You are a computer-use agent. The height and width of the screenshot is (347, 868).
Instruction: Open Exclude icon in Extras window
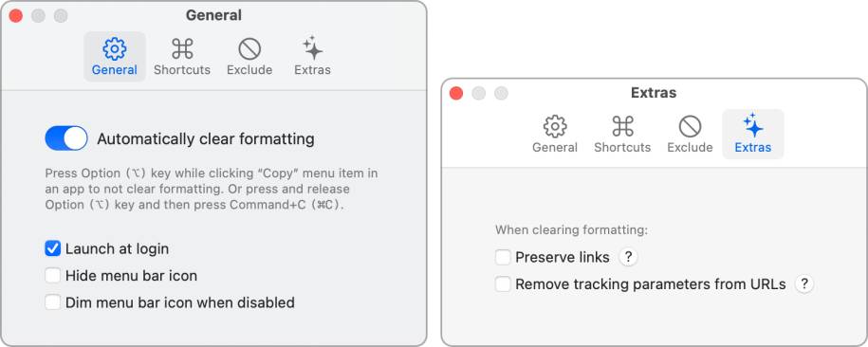pyautogui.click(x=691, y=127)
